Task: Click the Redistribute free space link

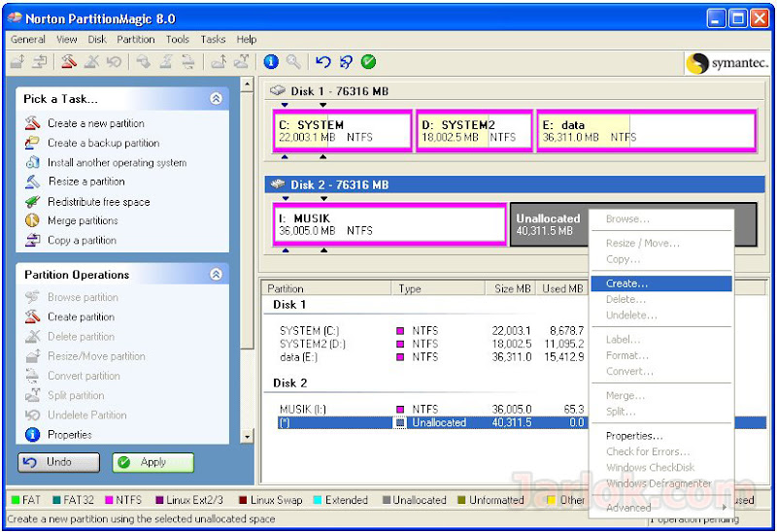Action: 99,202
